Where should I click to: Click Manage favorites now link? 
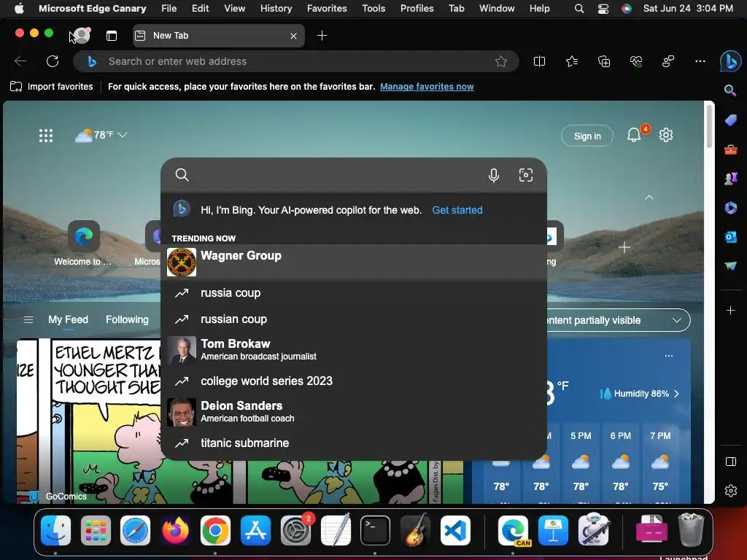(427, 87)
